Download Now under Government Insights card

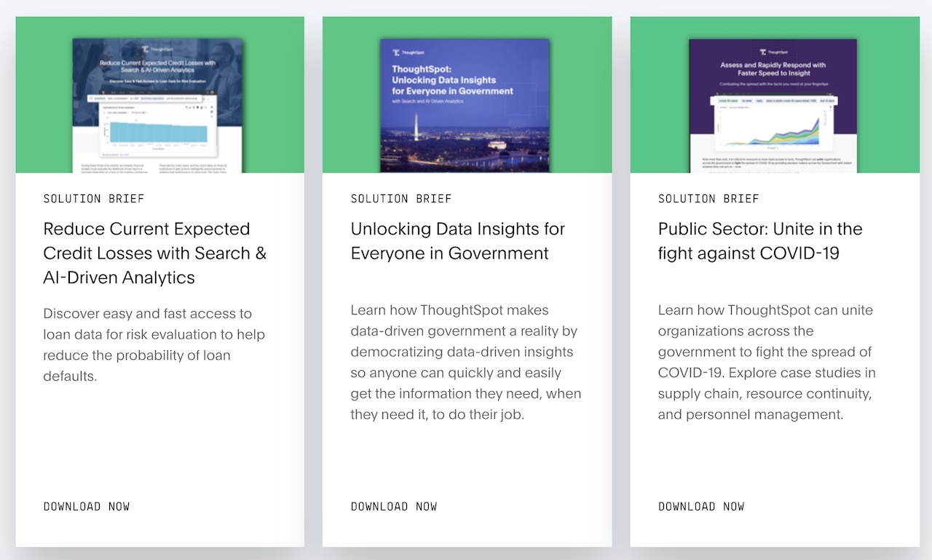click(394, 507)
